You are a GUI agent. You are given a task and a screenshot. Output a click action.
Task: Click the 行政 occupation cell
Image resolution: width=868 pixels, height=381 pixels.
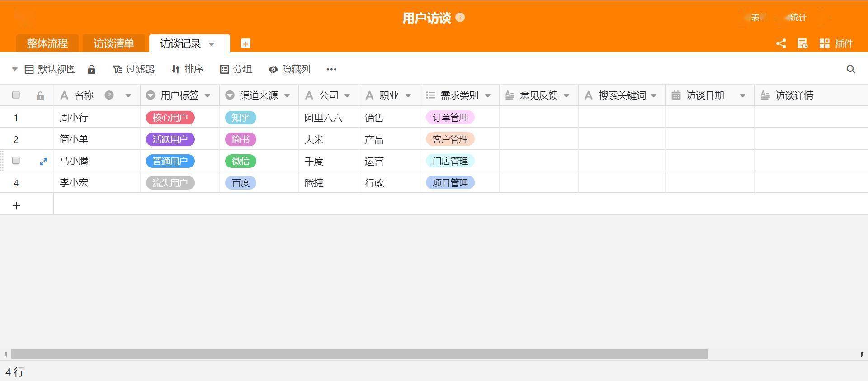pos(389,183)
